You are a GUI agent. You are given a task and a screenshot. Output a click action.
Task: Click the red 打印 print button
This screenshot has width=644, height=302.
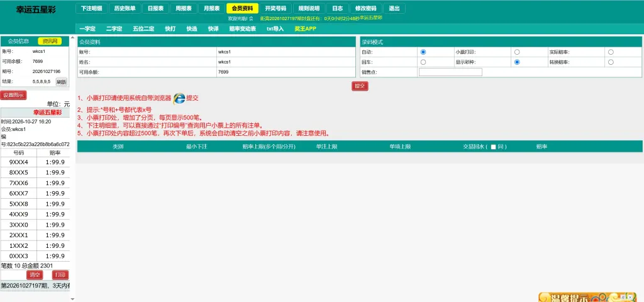(60, 275)
